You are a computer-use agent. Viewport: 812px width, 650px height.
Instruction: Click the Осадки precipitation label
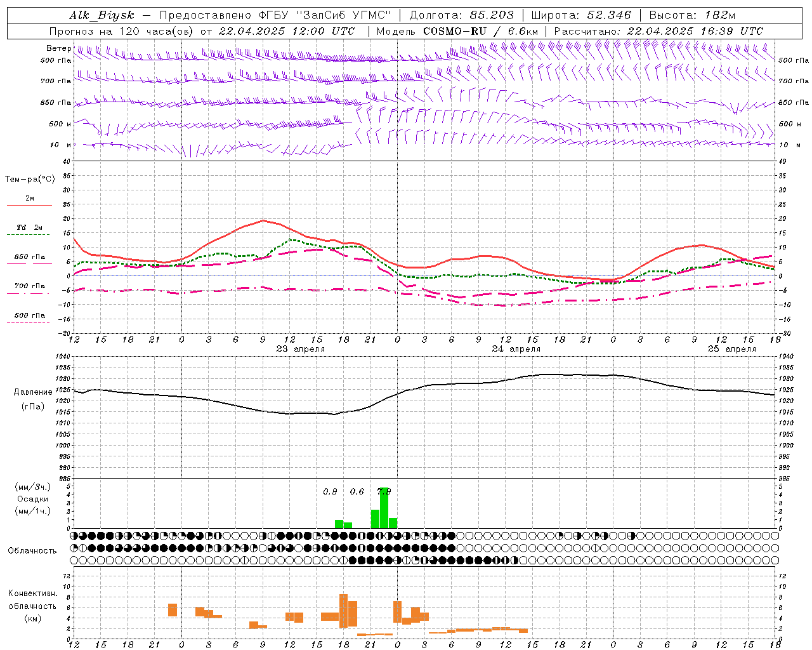33,499
